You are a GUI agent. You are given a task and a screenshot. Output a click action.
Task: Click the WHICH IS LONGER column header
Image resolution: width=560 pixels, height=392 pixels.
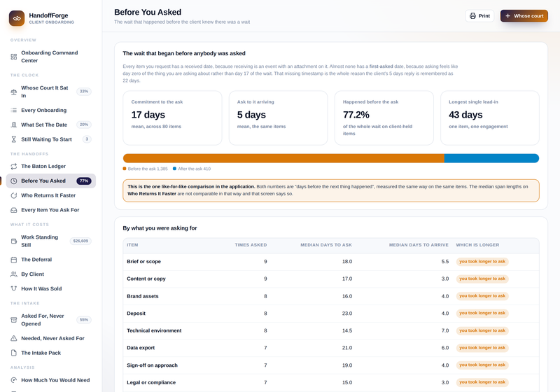pyautogui.click(x=477, y=245)
